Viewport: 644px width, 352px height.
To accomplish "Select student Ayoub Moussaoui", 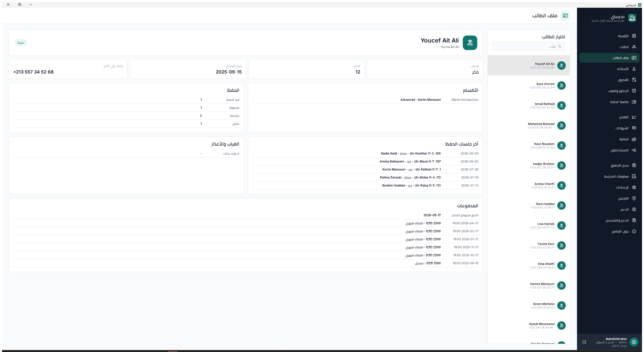I will click(x=528, y=325).
